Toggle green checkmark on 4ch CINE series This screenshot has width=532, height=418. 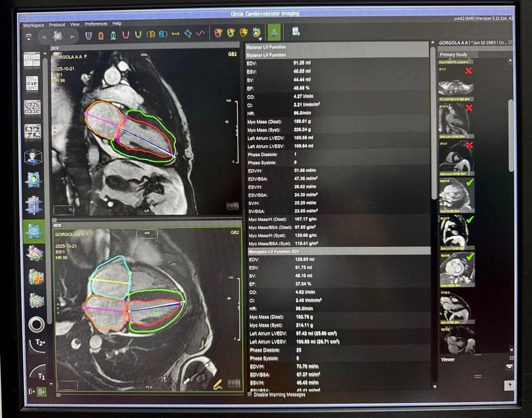(469, 182)
